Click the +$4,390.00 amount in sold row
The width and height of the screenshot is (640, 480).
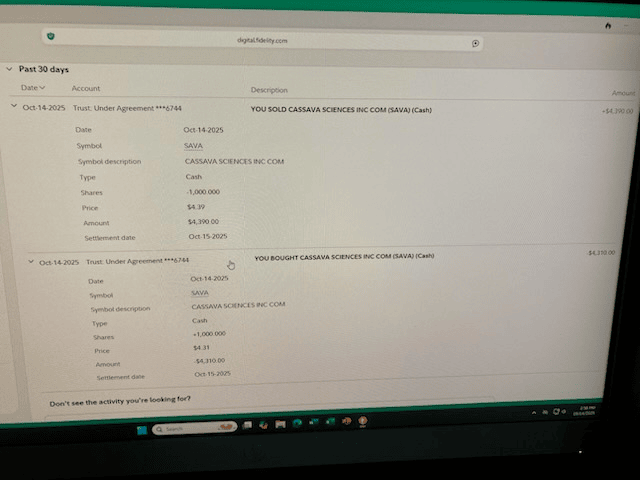(618, 111)
